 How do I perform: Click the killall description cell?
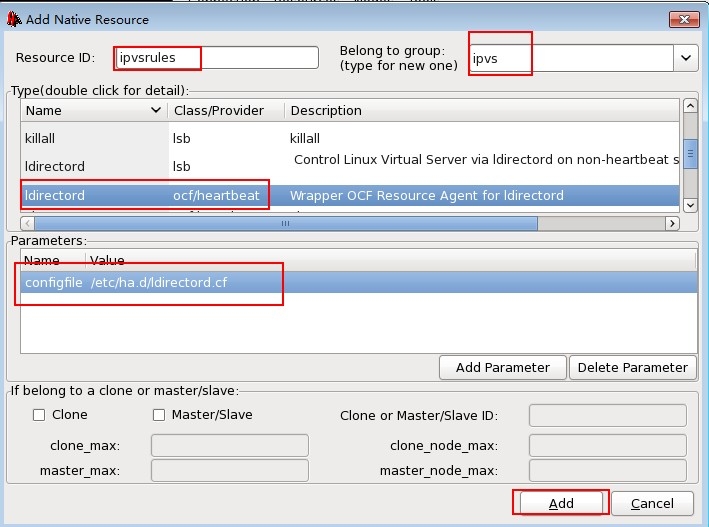pos(305,138)
